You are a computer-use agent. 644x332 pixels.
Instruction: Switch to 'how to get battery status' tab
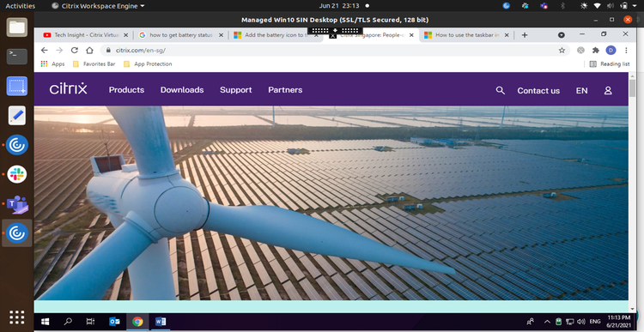coord(181,35)
